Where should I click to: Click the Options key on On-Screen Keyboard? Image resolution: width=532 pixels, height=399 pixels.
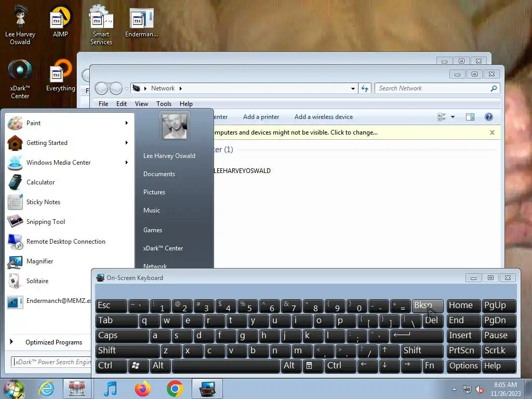click(463, 366)
